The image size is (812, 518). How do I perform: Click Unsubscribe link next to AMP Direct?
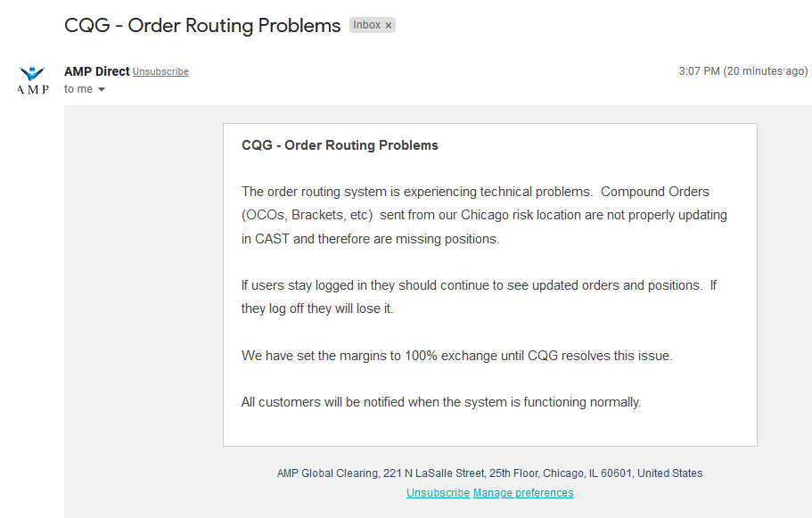[x=160, y=72]
